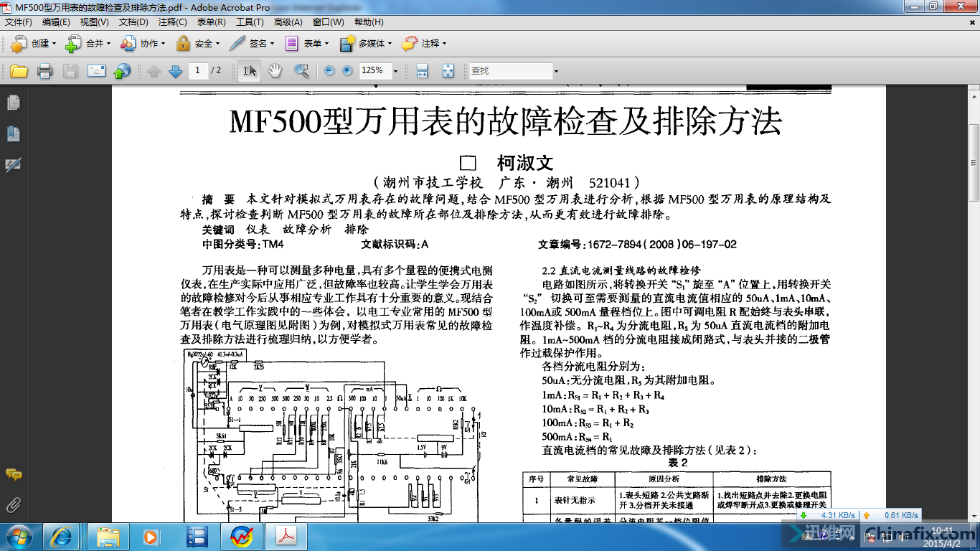Open the 协作 (Collaborate) toolbar menu

pyautogui.click(x=143, y=44)
